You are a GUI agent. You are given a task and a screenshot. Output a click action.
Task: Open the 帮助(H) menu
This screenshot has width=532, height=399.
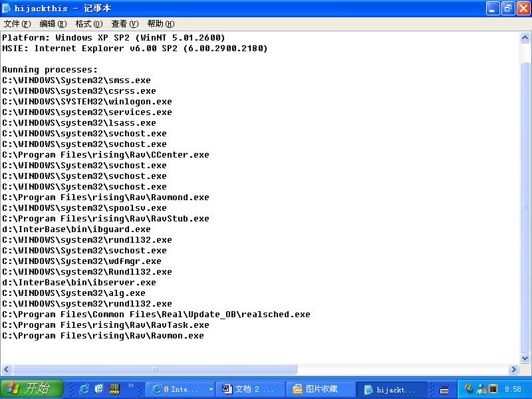(x=161, y=24)
